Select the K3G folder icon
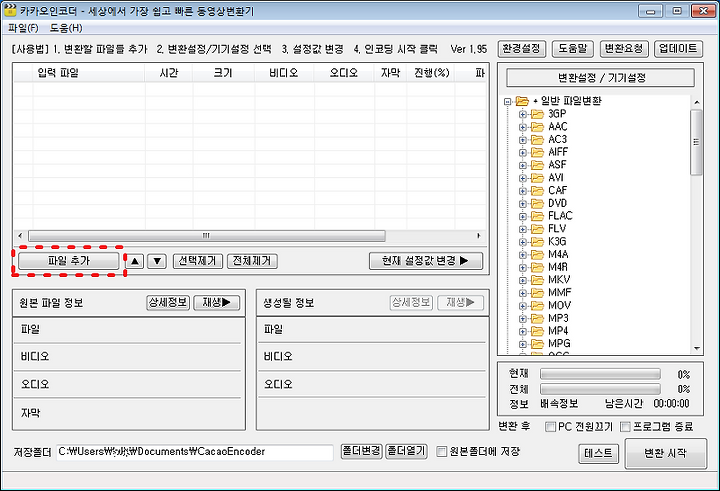Image resolution: width=720 pixels, height=491 pixels. point(537,242)
